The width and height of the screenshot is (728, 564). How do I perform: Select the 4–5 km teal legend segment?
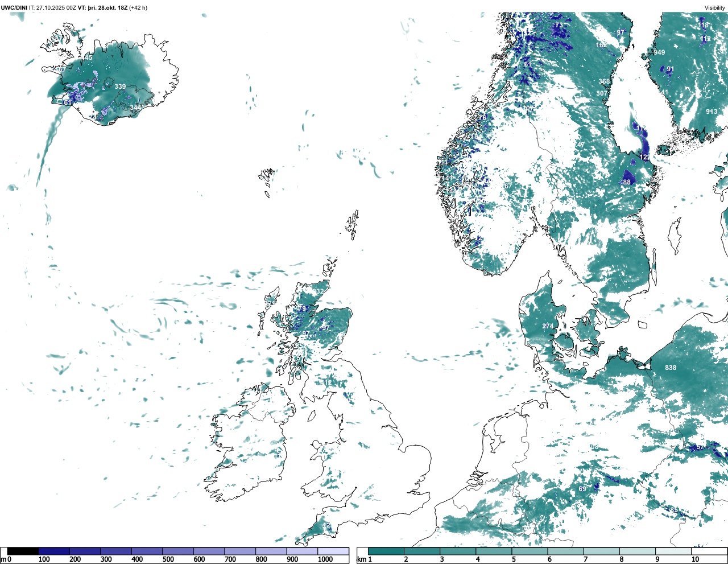pyautogui.click(x=494, y=551)
